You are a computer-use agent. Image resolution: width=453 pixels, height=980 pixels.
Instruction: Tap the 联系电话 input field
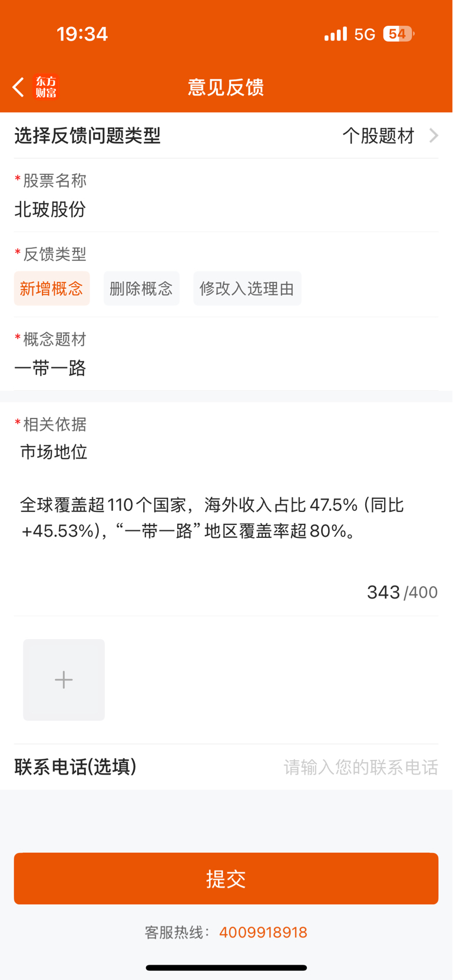pyautogui.click(x=361, y=767)
